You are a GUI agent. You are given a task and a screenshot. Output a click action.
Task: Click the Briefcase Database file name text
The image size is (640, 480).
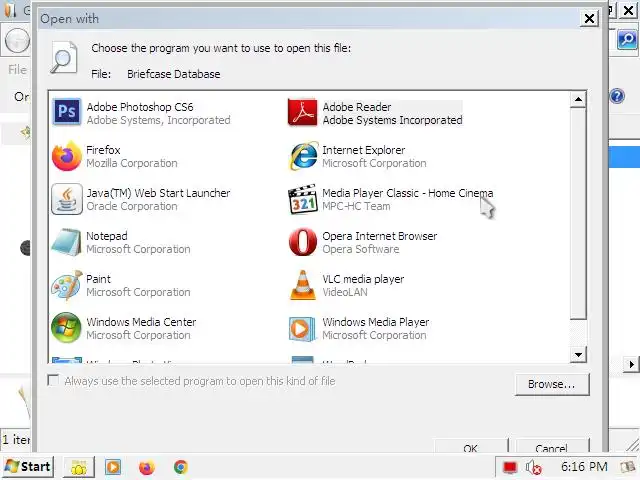(x=173, y=74)
